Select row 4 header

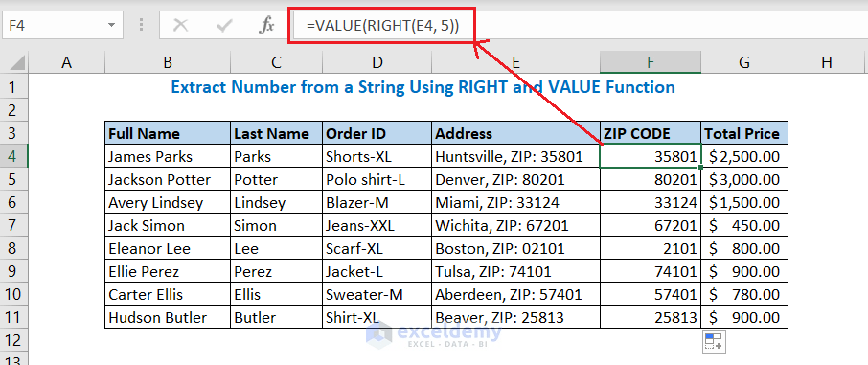[13, 156]
